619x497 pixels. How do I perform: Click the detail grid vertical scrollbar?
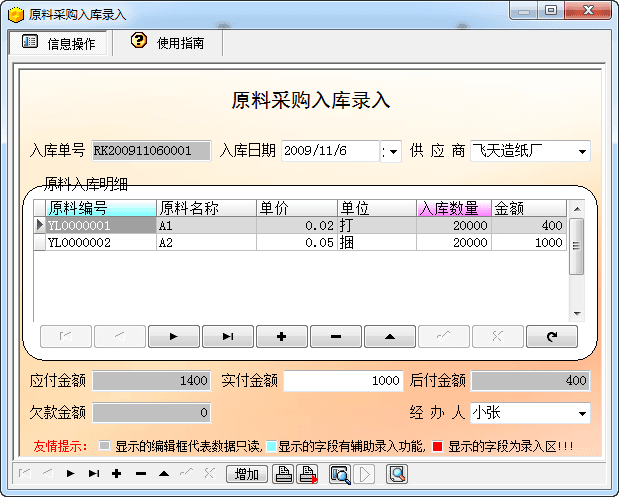[575, 245]
